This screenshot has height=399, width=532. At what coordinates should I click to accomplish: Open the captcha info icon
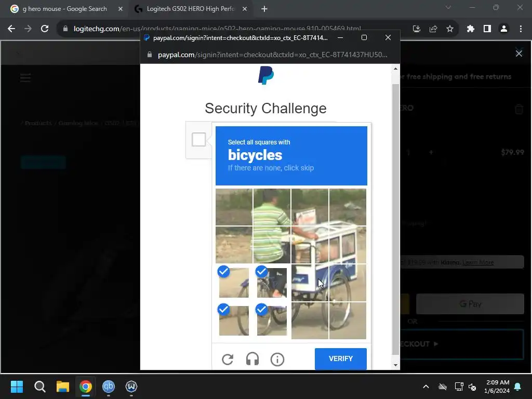[x=277, y=359]
